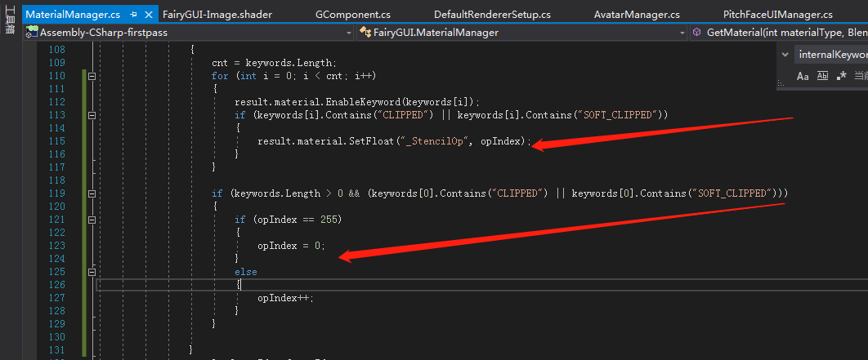Click the internalKeyword search field
868x360 pixels.
[x=831, y=55]
